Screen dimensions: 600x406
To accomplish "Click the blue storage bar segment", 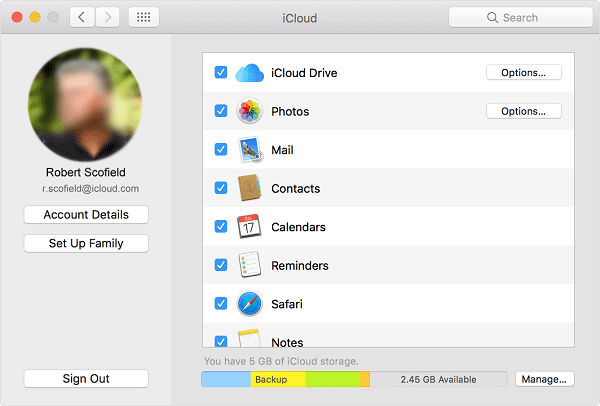I will pyautogui.click(x=226, y=379).
